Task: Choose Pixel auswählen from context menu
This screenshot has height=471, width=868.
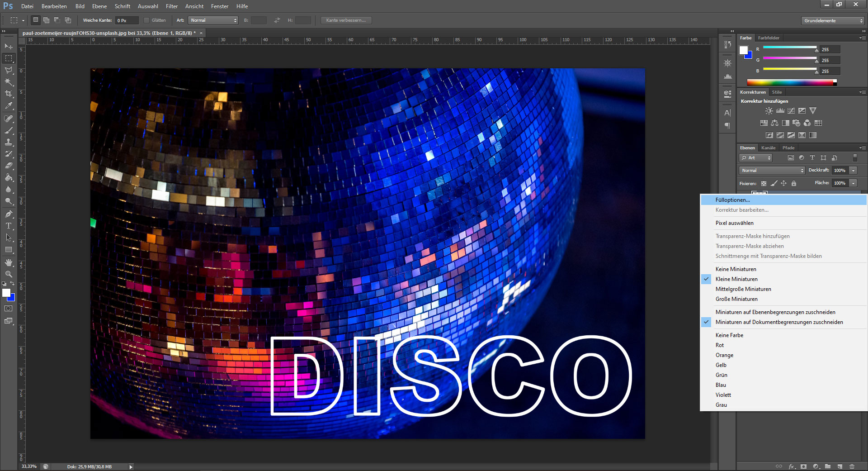Action: (x=734, y=223)
